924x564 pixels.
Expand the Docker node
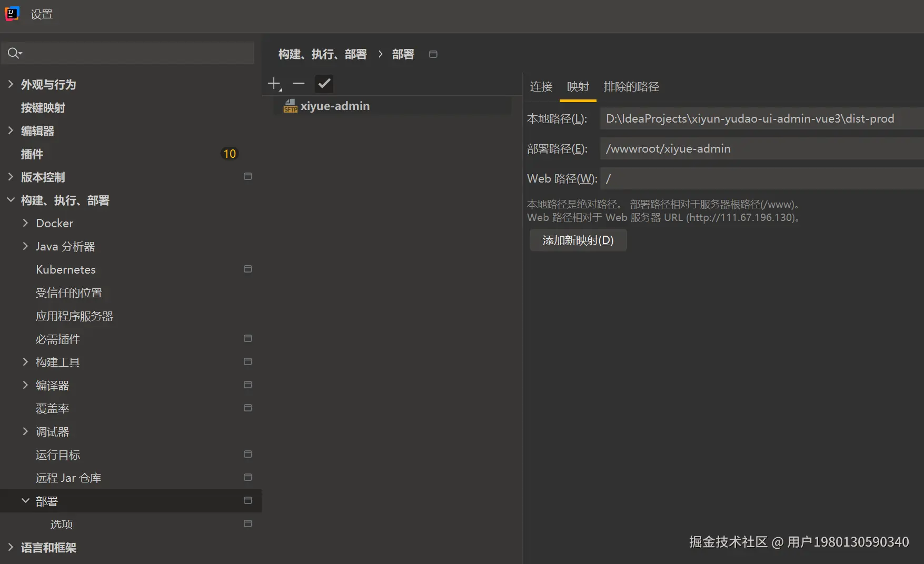(25, 223)
